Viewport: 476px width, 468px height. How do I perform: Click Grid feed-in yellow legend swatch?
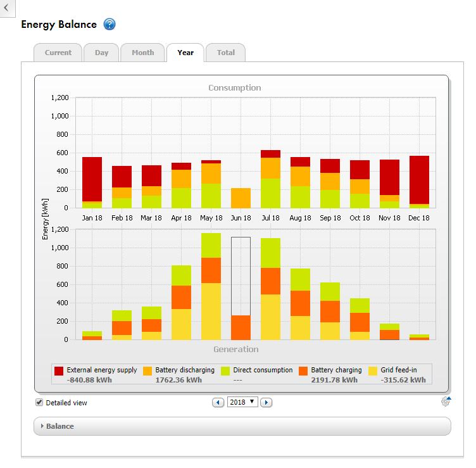tap(373, 370)
